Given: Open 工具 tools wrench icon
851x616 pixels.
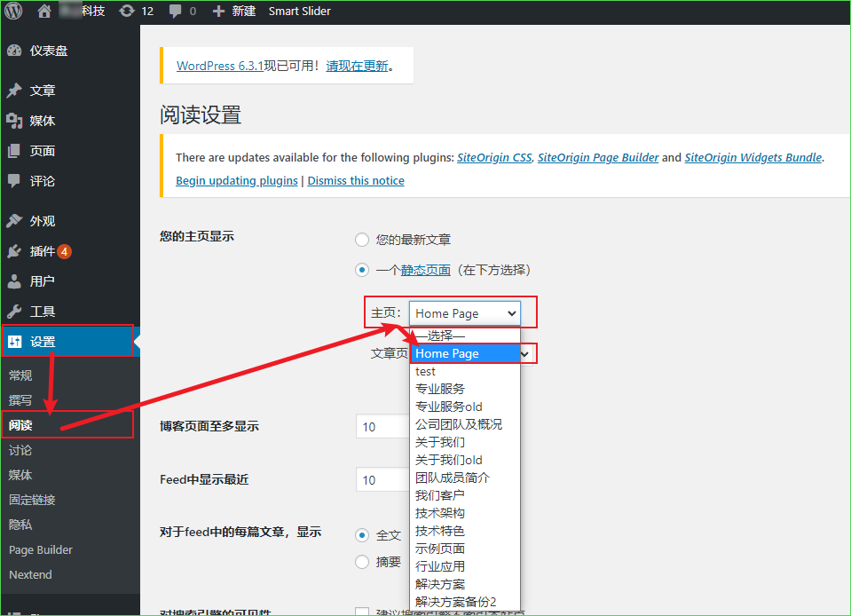Looking at the screenshot, I should [15, 312].
